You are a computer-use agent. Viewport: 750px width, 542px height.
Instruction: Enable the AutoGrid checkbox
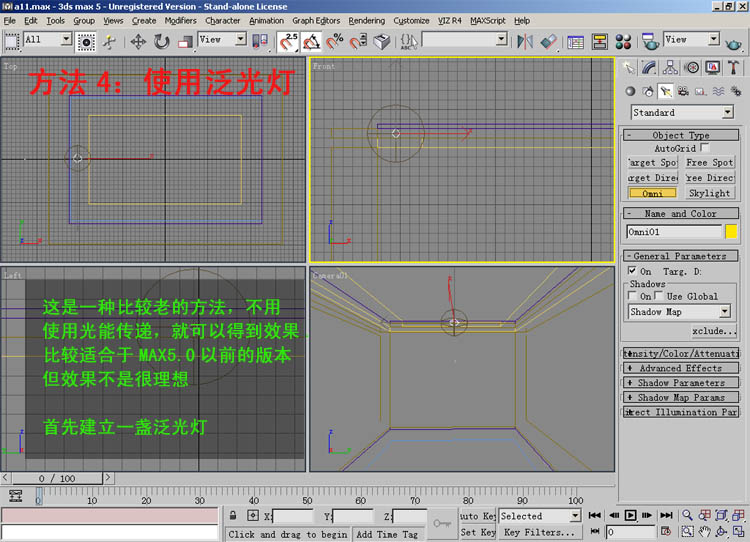tap(705, 148)
